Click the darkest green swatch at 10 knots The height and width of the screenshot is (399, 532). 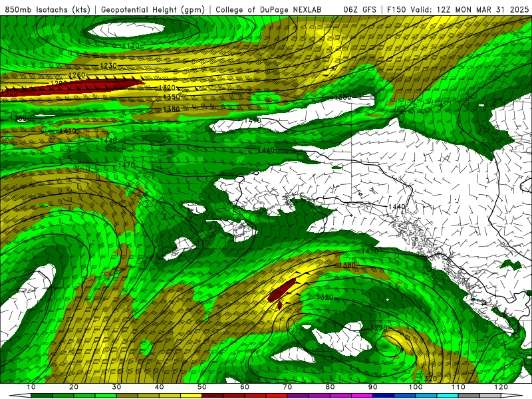(x=41, y=396)
